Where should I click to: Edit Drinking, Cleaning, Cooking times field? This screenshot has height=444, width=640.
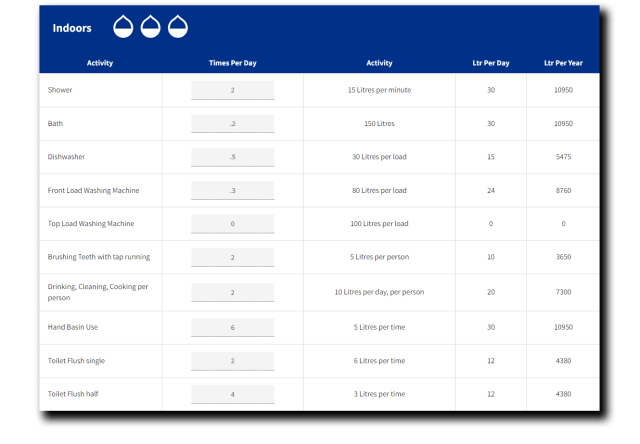[x=233, y=293]
